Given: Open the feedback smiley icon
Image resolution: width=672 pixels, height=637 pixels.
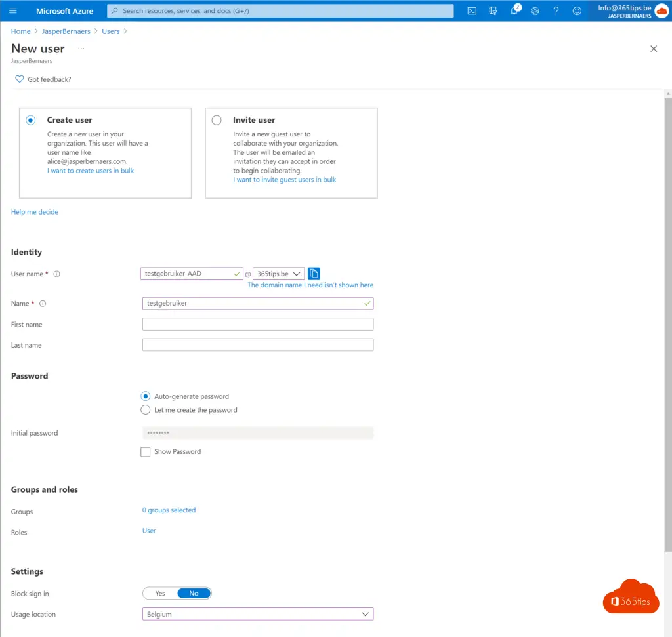Looking at the screenshot, I should (577, 10).
